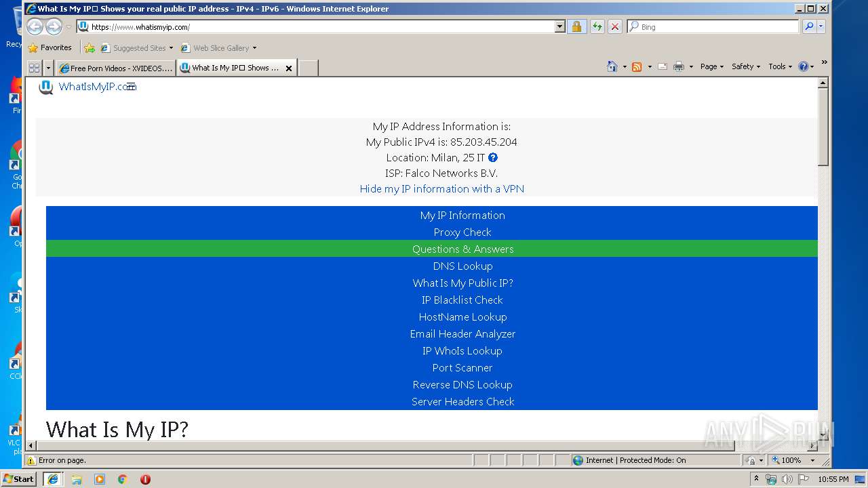Open My IP Information menu item
Image resolution: width=868 pixels, height=488 pixels.
462,216
